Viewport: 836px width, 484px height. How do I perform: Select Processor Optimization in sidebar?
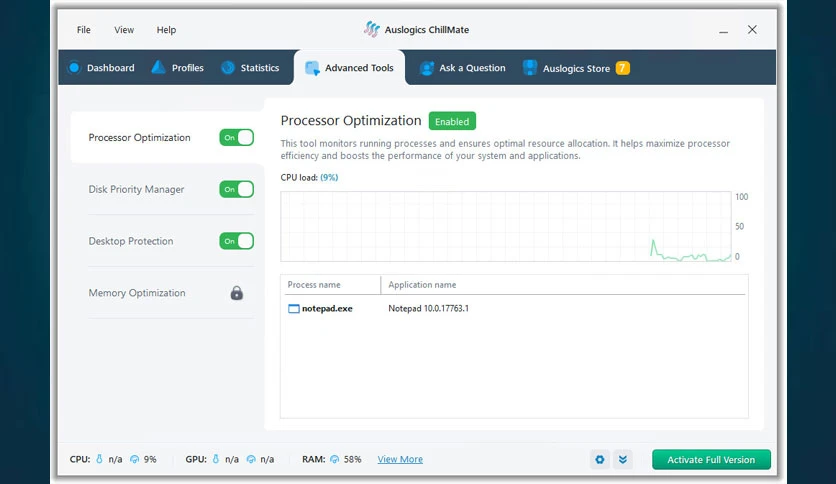139,138
